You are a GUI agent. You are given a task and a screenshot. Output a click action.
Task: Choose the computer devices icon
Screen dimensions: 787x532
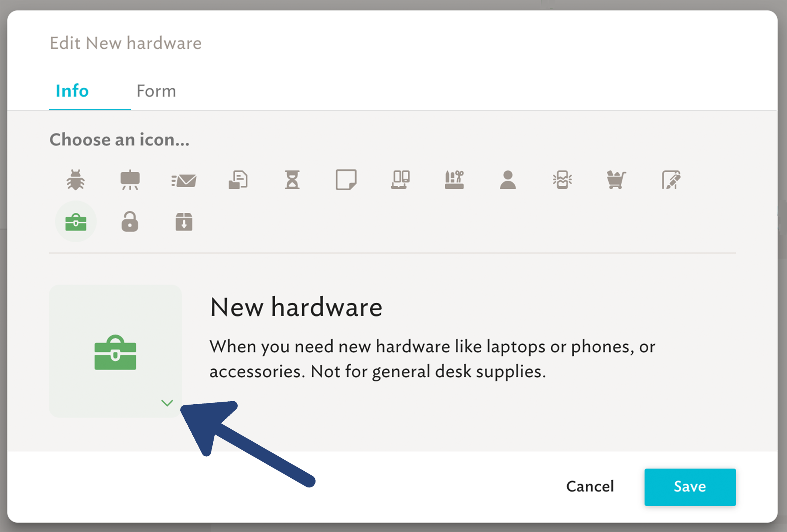click(x=400, y=180)
